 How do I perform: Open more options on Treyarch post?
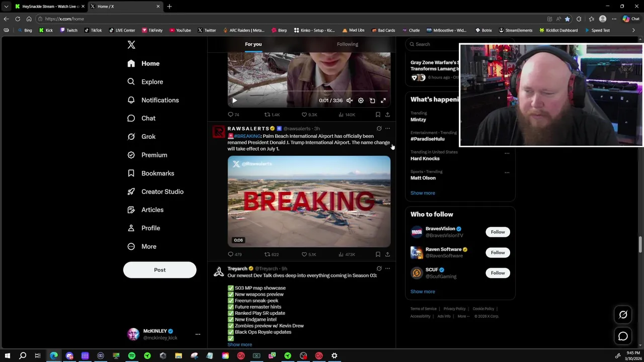[x=387, y=268]
